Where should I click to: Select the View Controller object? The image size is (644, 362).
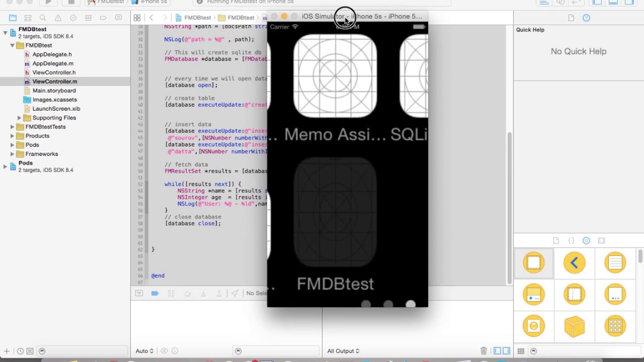click(534, 262)
